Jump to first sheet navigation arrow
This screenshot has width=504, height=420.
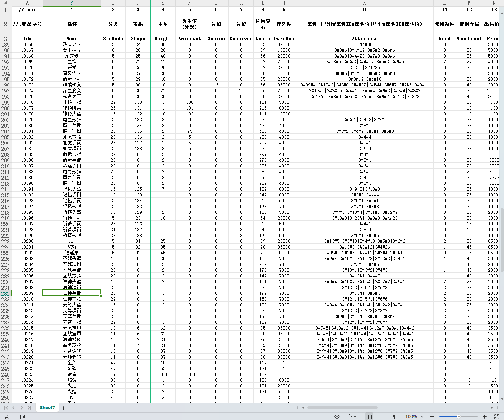tap(6, 408)
